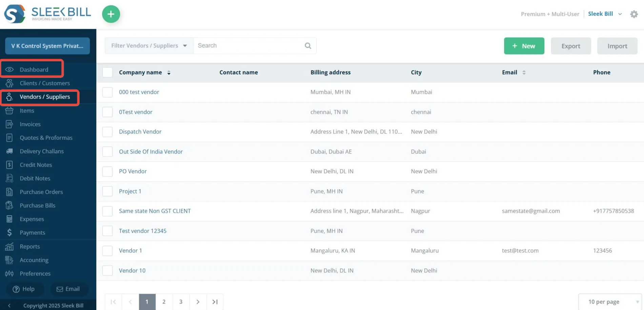Tick the select-all header checkbox
Image resolution: width=644 pixels, height=310 pixels.
pos(107,72)
